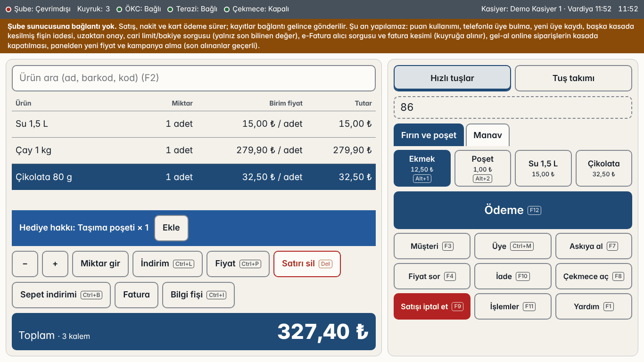The image size is (644, 362).
Task: Open the Müşteri customer dialog
Action: (432, 246)
